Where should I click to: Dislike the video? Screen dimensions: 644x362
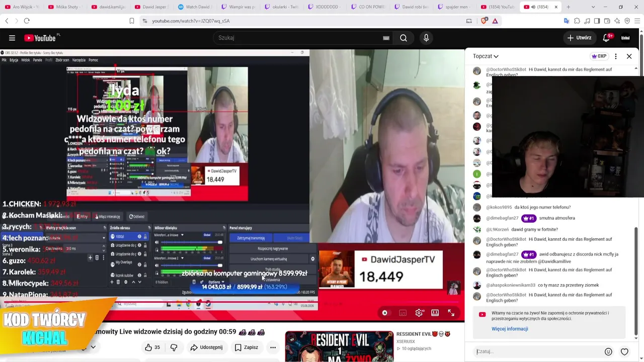[174, 347]
